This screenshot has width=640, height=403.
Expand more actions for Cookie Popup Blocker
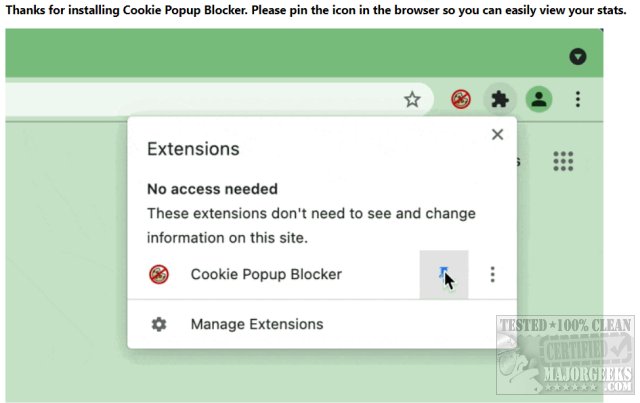pos(492,274)
